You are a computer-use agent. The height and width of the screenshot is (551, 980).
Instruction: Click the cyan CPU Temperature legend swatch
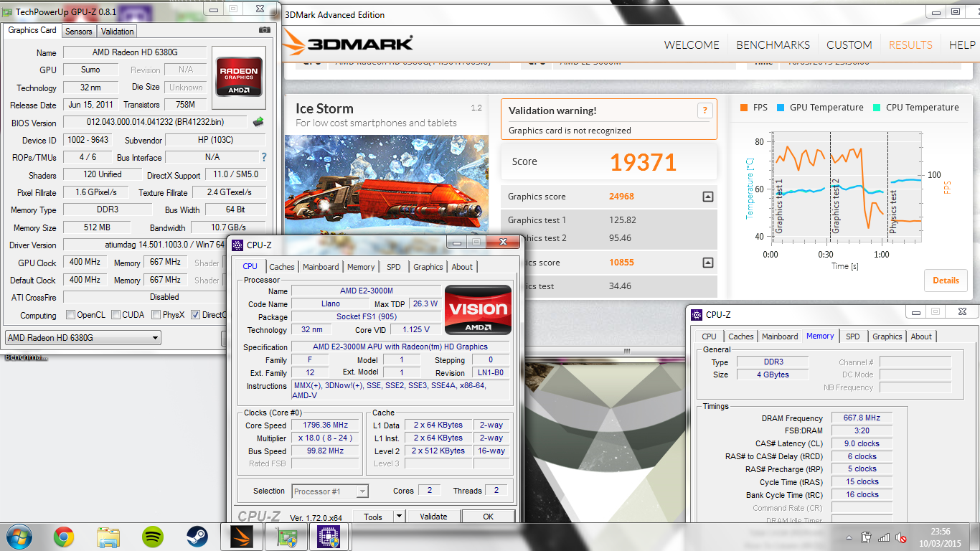click(x=877, y=108)
